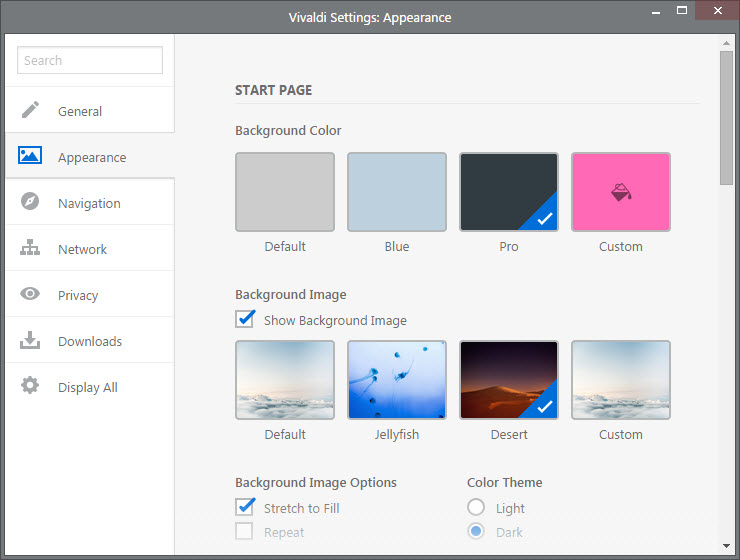Click the Jellyfish label text
This screenshot has height=560, width=740.
[x=397, y=435]
